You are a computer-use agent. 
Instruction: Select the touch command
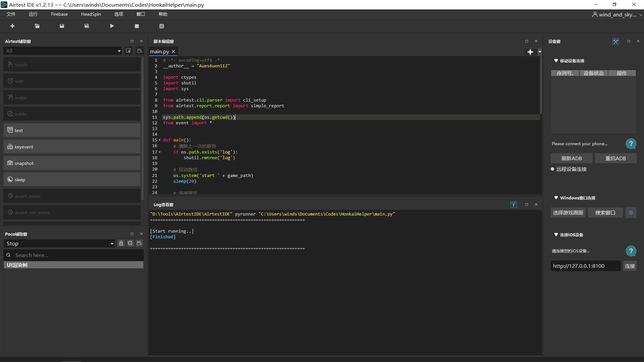[72, 65]
